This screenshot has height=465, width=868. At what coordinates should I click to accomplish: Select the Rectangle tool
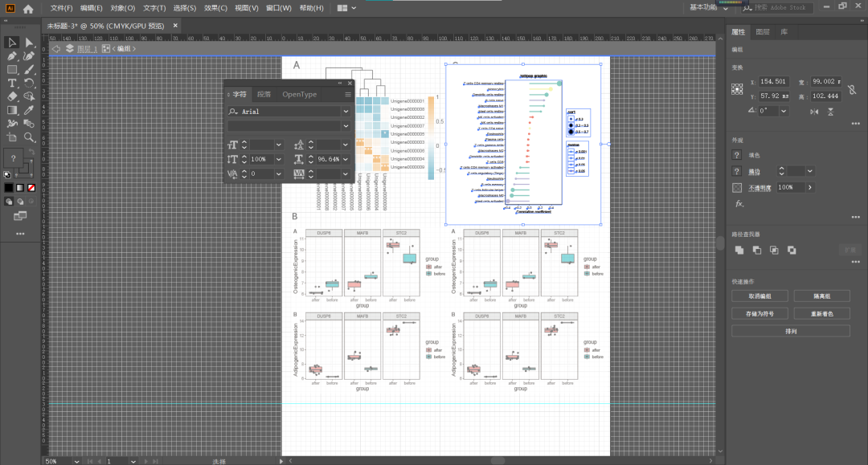(11, 70)
